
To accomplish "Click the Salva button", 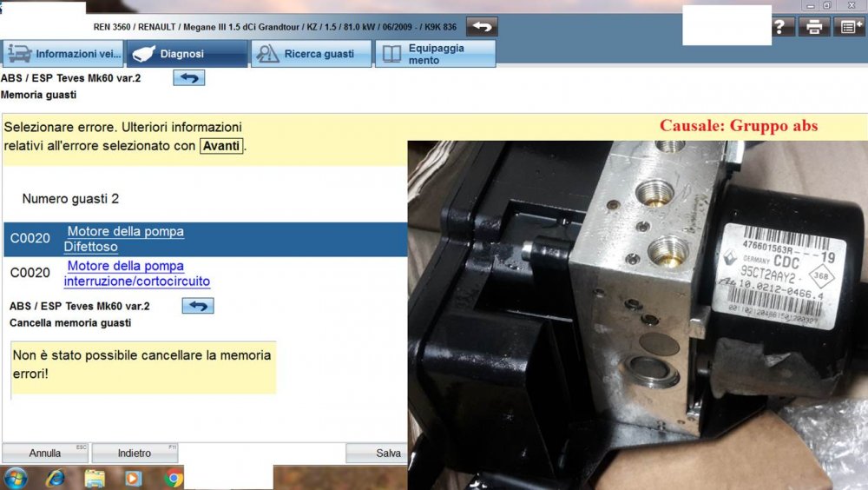I will coord(377,453).
